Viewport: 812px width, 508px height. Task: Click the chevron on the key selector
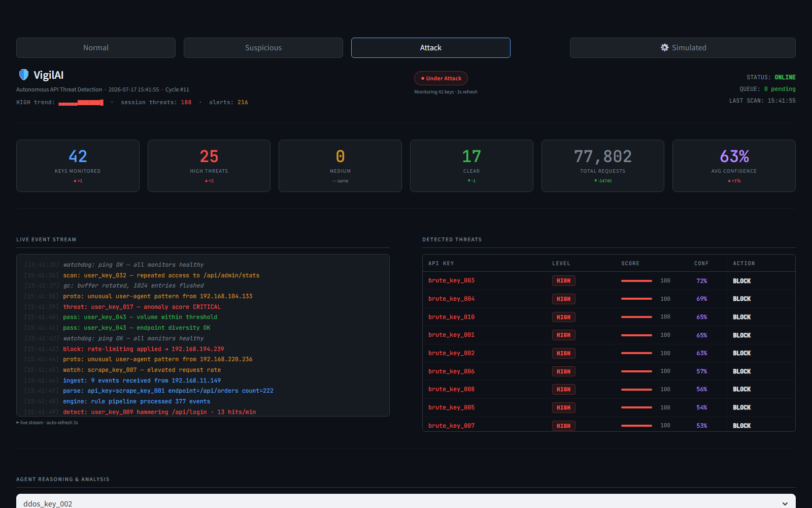(785, 503)
